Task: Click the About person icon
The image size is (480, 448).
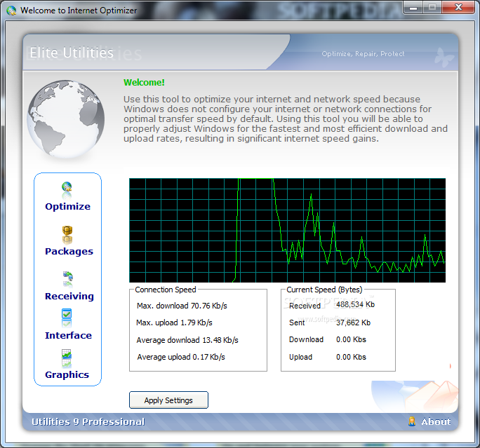Action: [412, 421]
